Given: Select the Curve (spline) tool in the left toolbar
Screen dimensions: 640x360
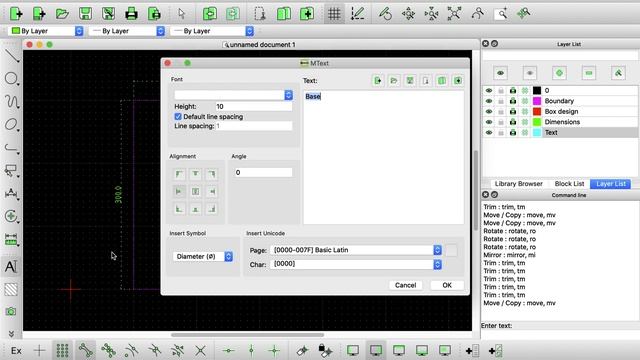Looking at the screenshot, I should [x=12, y=101].
